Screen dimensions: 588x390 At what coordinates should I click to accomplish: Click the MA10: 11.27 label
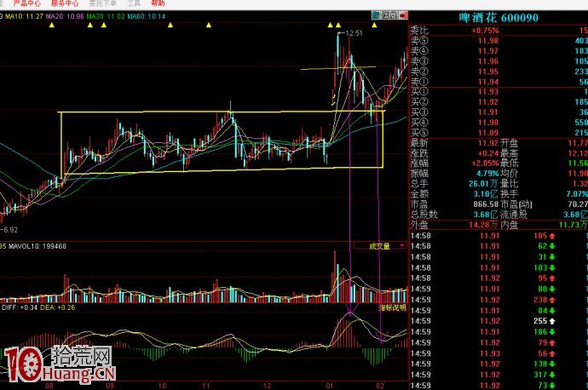(24, 16)
